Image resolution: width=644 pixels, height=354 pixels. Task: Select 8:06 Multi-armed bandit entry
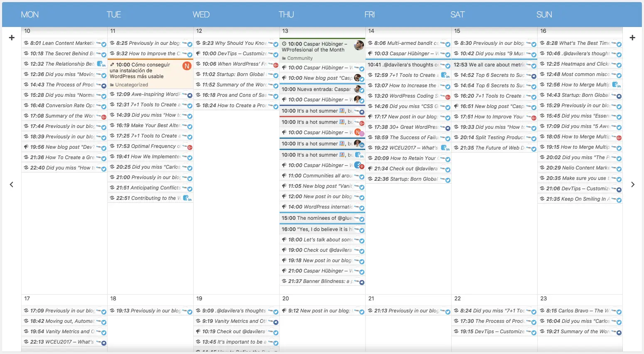tap(408, 43)
